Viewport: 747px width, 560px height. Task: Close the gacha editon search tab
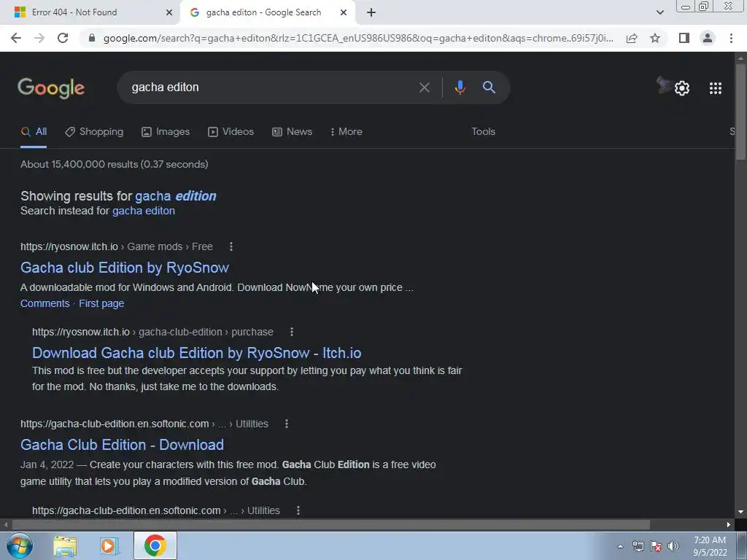point(344,12)
